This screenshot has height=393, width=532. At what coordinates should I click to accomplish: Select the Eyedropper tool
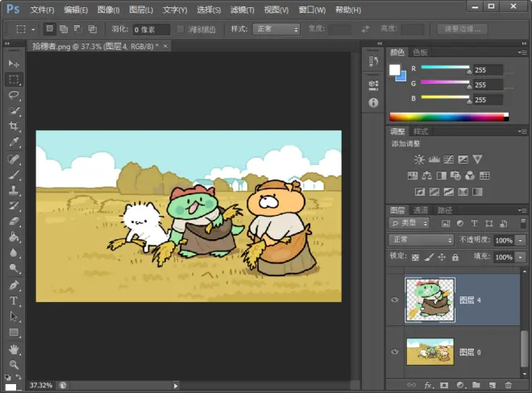coord(14,142)
